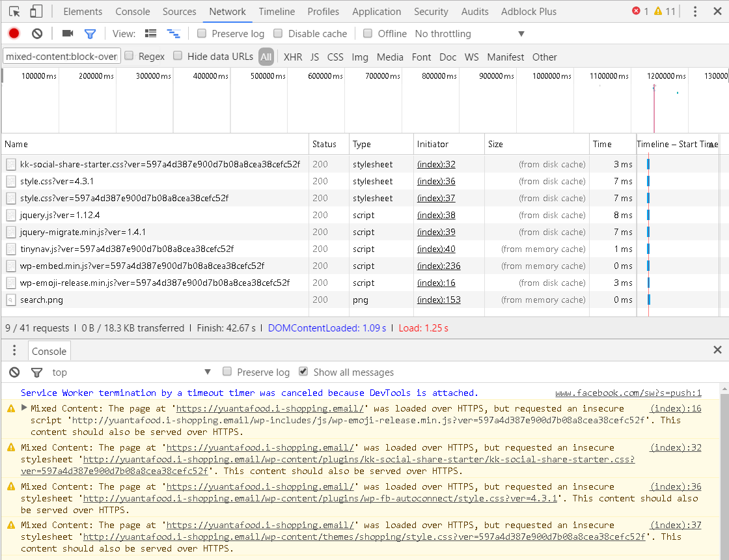Toggle the console filter funnel icon
The image size is (729, 560).
36,372
